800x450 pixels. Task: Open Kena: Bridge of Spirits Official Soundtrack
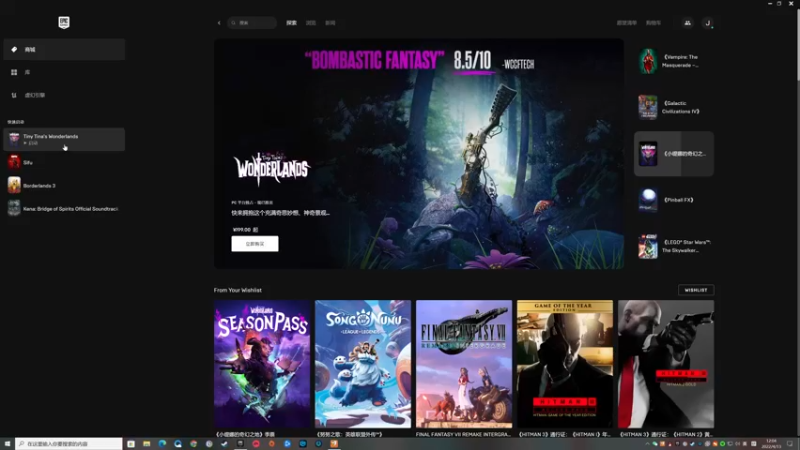64,209
